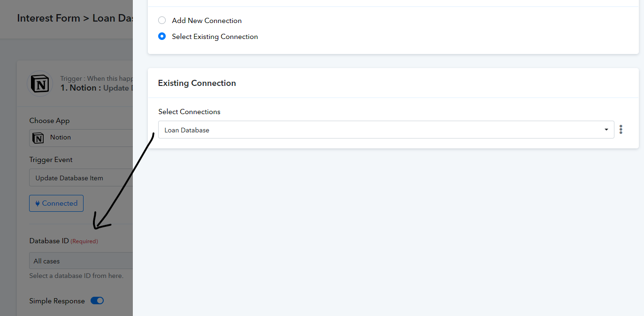Click the Existing Connection section heading
This screenshot has width=644, height=316.
click(197, 83)
